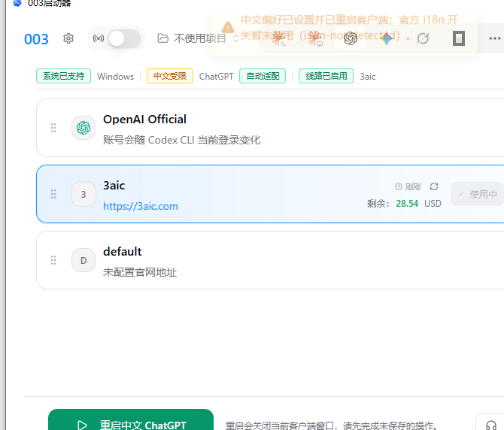Switch to the Claude Desktop app icon
This screenshot has height=430, width=504.
tap(315, 38)
